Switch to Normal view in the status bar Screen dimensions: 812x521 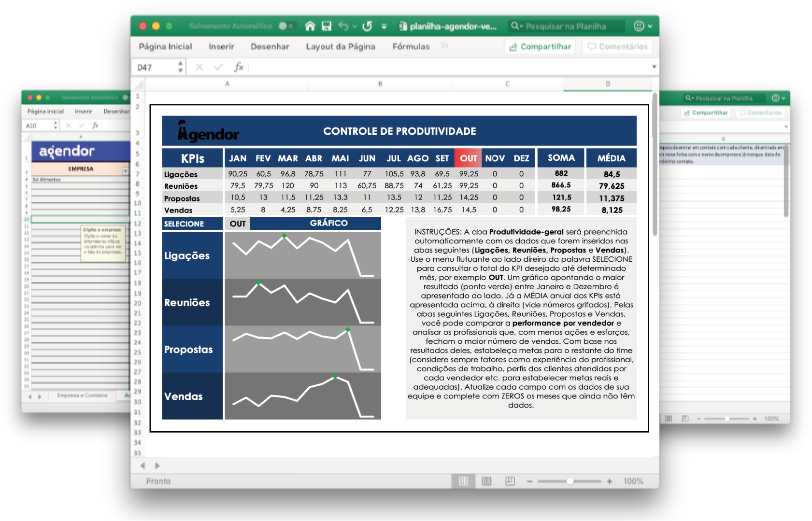pyautogui.click(x=464, y=481)
